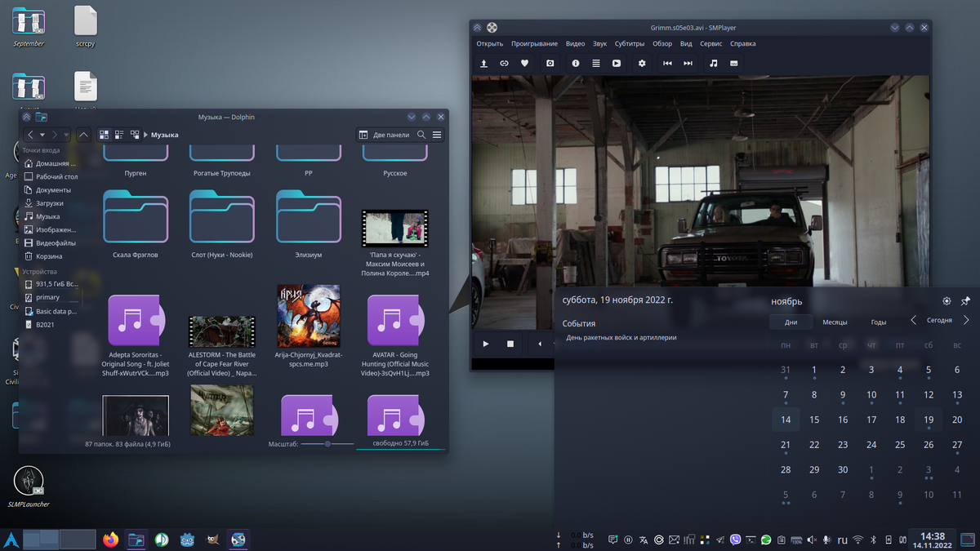Screen dimensions: 980x551
Task: Open Dolphin hamburger menu
Action: 437,135
